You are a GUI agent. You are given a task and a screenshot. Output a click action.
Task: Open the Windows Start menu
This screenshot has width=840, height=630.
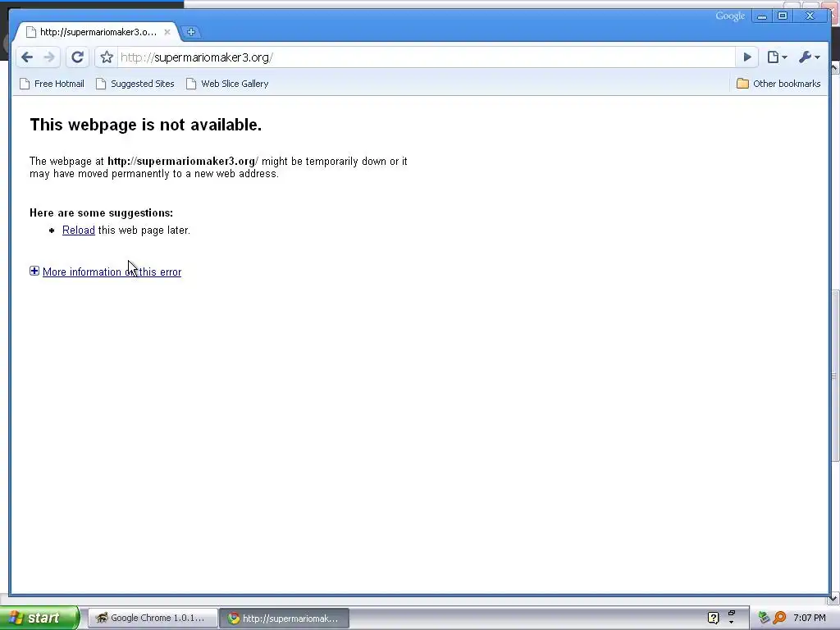click(x=39, y=619)
